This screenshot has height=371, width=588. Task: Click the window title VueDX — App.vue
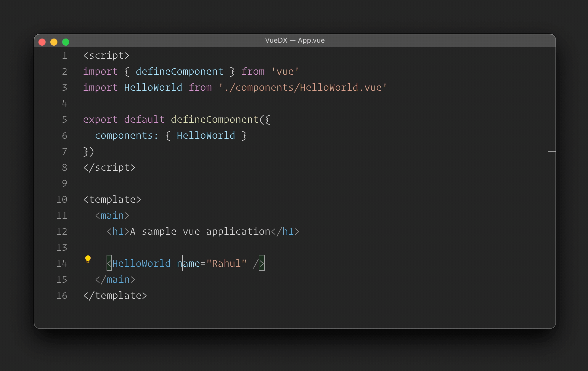click(x=295, y=40)
